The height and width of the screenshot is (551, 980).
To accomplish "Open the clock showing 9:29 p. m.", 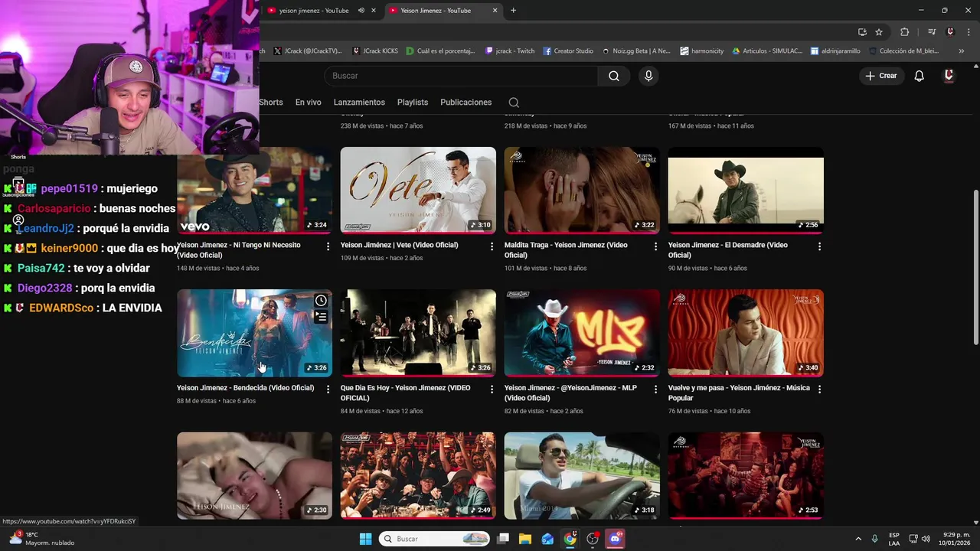I will 955,539.
